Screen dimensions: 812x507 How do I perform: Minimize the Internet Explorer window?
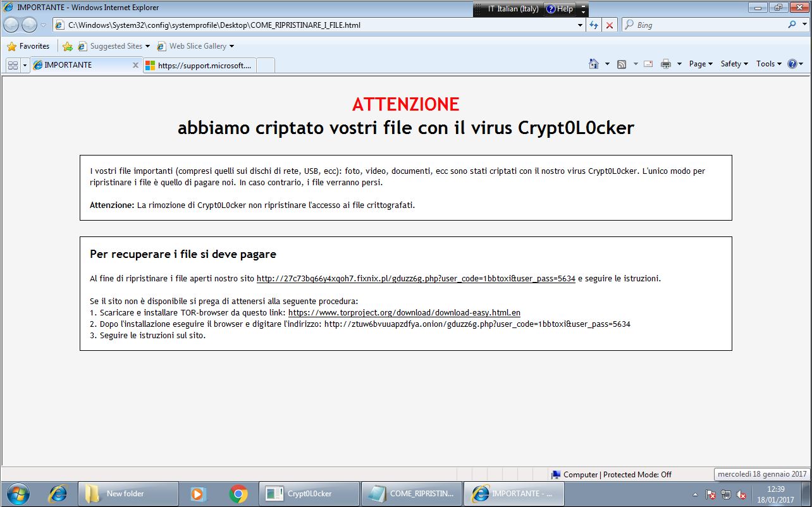tap(758, 8)
